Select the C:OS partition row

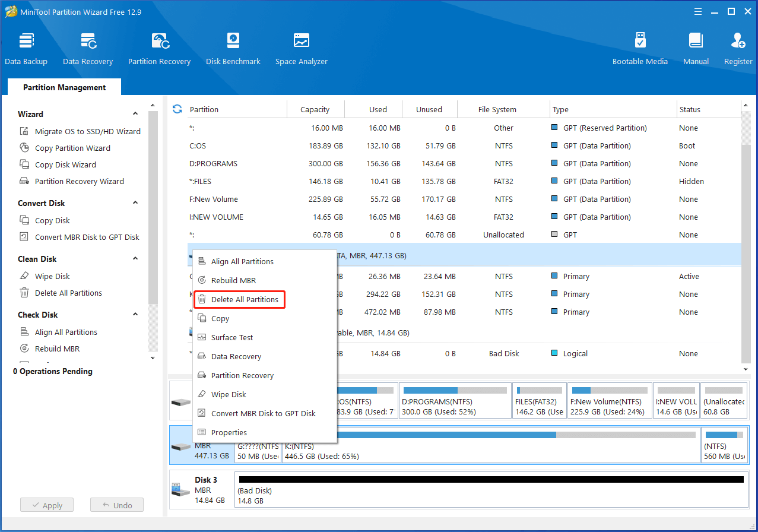tap(464, 145)
